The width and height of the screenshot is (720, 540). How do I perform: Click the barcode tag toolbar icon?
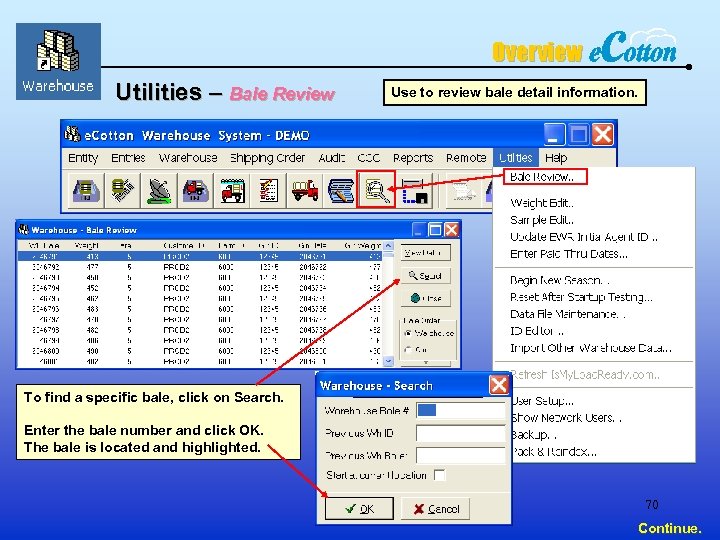point(123,190)
